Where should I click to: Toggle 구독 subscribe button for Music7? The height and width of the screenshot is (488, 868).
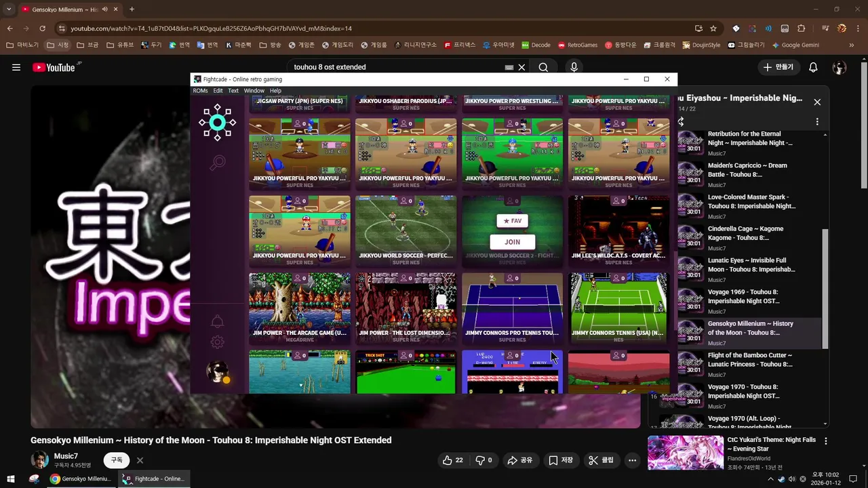pyautogui.click(x=117, y=460)
